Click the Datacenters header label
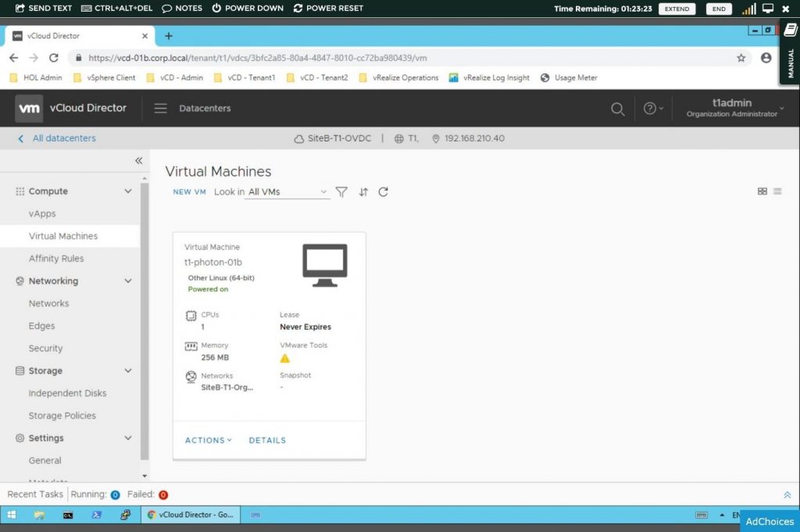This screenshot has height=532, width=800. tap(205, 108)
